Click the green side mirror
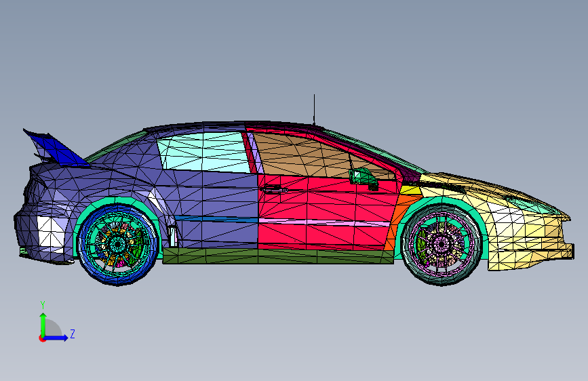Screen dimensions: 588x381 (x=363, y=178)
